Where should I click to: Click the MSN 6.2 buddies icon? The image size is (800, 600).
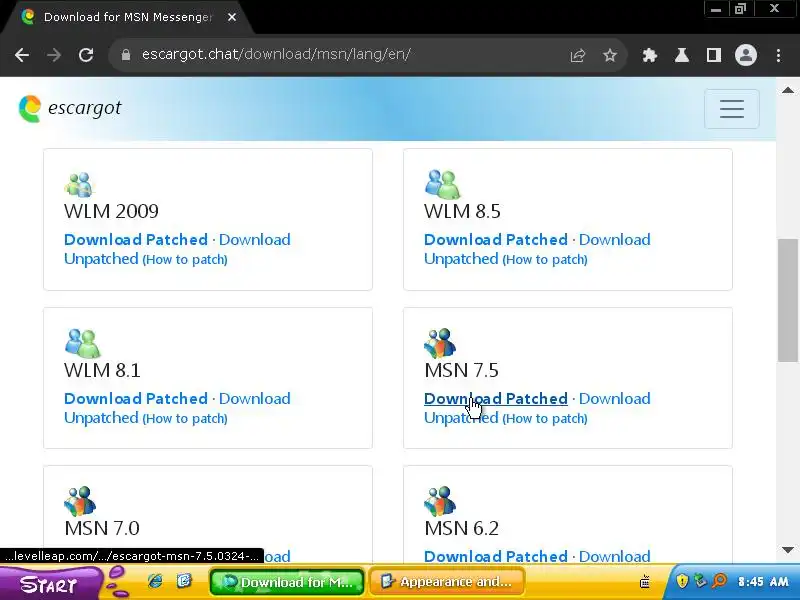click(x=440, y=501)
